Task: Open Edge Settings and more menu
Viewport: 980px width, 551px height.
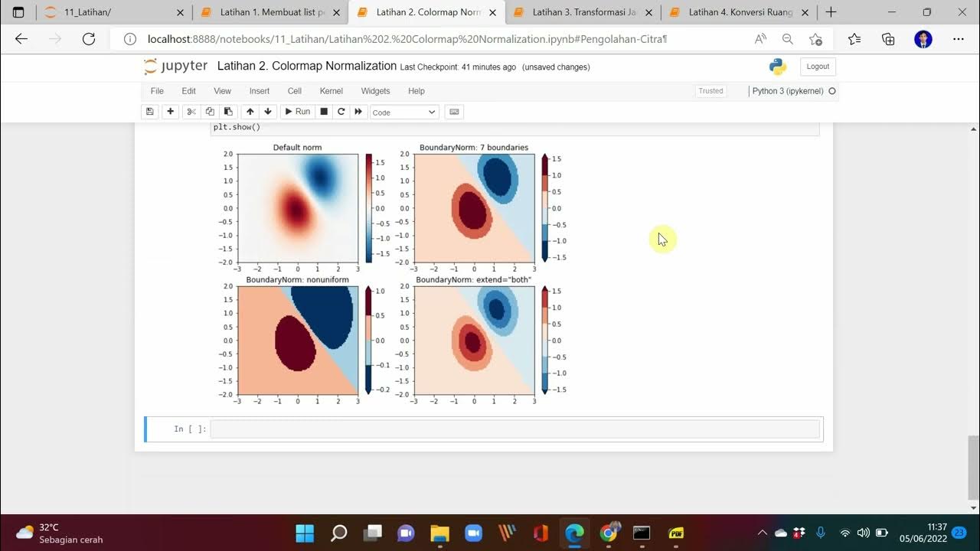Action: [959, 39]
